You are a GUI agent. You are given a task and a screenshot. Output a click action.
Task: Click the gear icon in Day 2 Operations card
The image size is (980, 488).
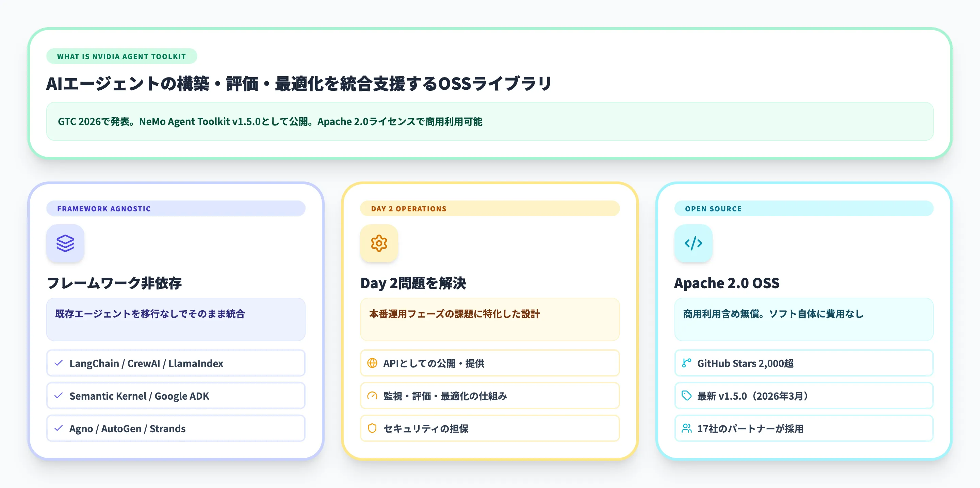click(x=379, y=244)
